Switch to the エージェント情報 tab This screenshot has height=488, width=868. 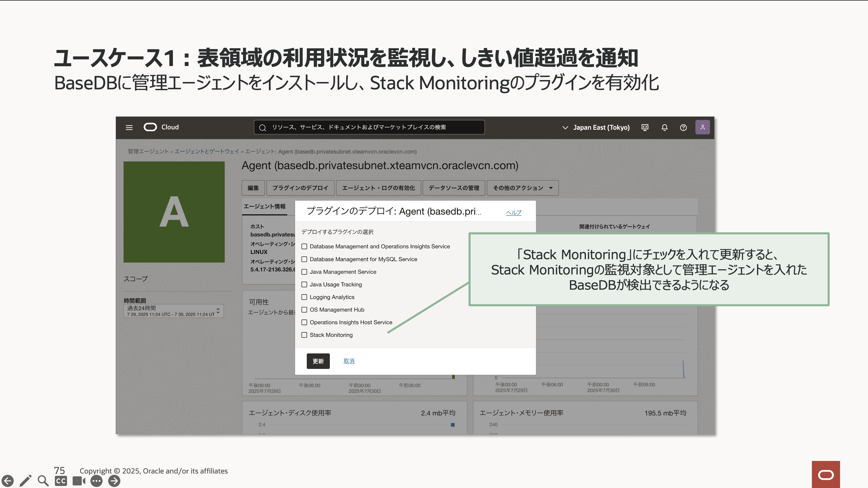tap(265, 206)
